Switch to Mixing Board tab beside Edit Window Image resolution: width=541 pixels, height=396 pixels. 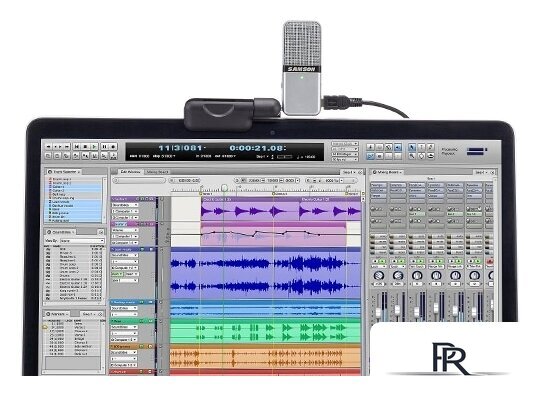click(158, 172)
